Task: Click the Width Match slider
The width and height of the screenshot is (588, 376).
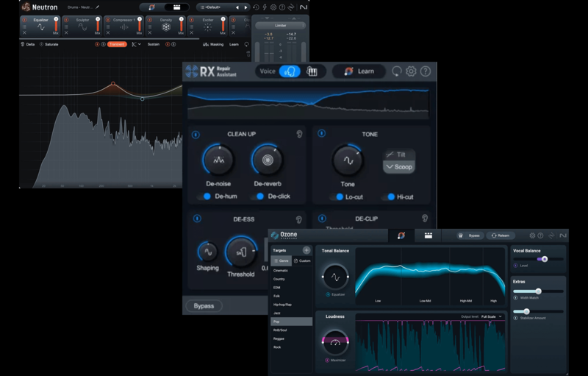Action: tap(538, 291)
